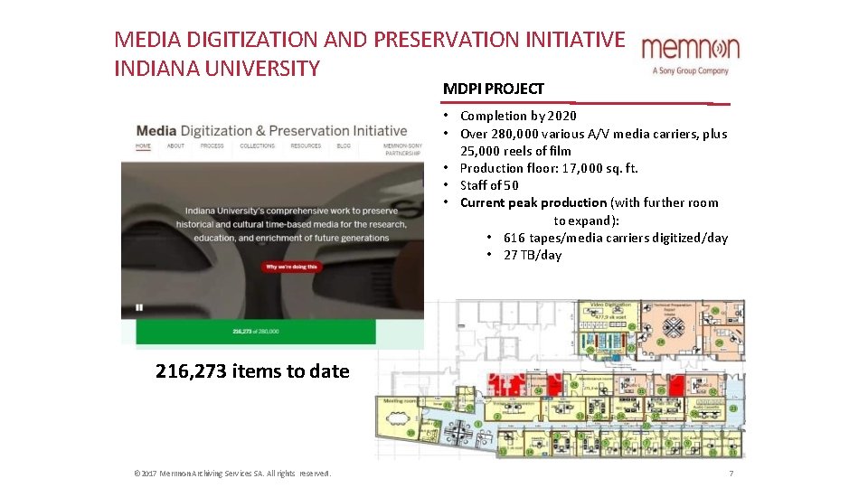The height and width of the screenshot is (488, 868).
Task: Select the 'Completion by 2020' bullet
Action: click(518, 116)
